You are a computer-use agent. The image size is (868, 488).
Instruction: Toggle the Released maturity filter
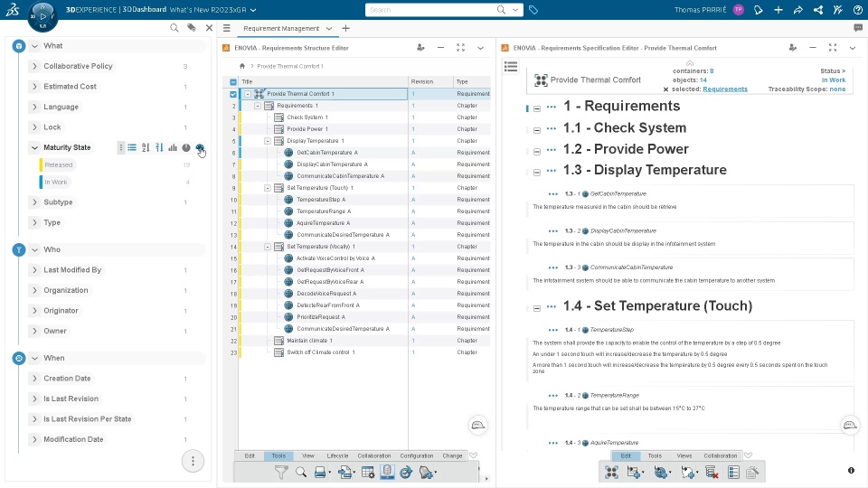pos(59,164)
